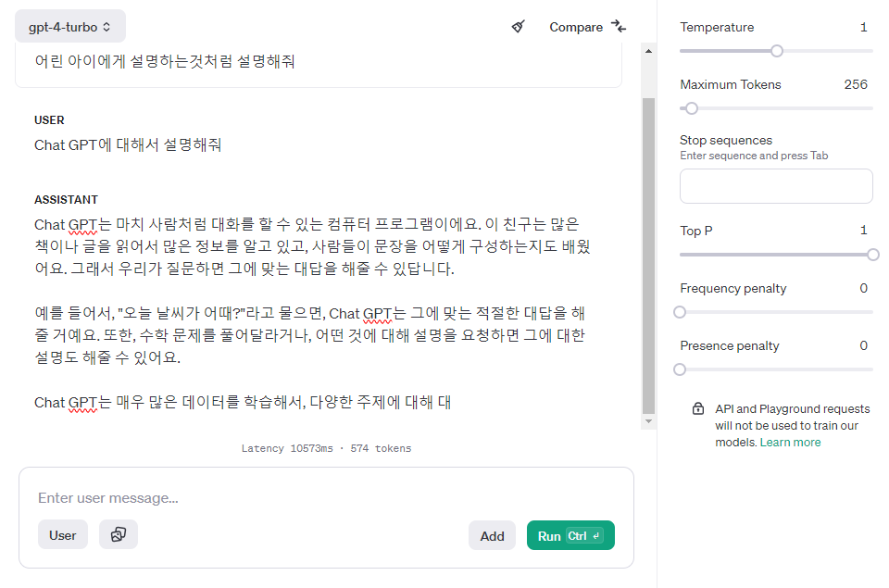Click the Temperature value 1

click(x=863, y=27)
